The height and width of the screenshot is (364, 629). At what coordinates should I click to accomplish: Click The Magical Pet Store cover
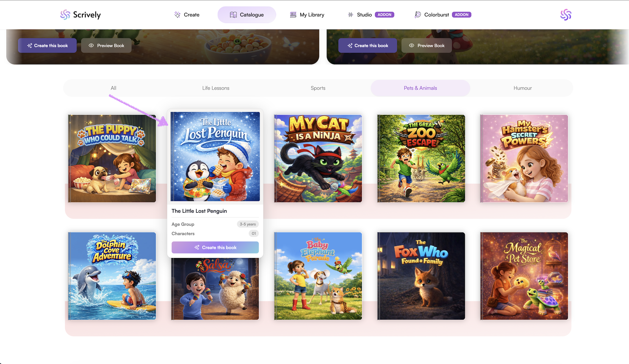(524, 276)
